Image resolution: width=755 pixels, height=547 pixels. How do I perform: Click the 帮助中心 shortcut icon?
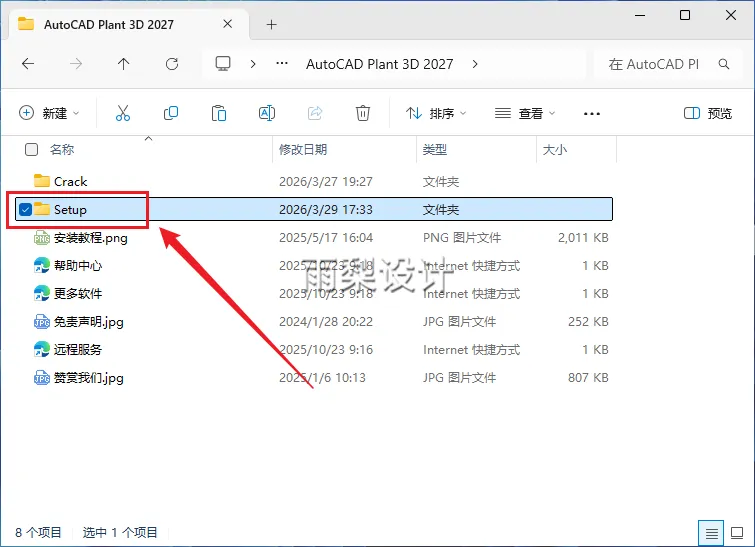[x=42, y=265]
